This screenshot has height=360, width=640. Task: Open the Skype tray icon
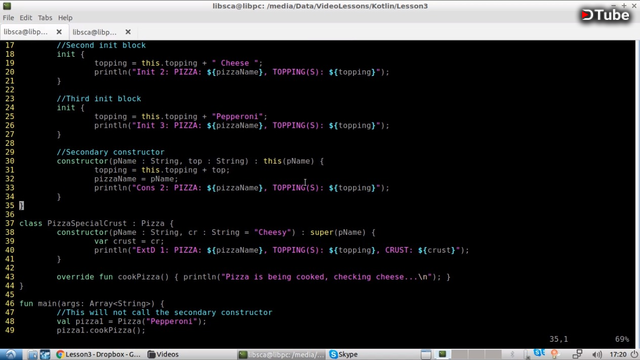(x=539, y=353)
